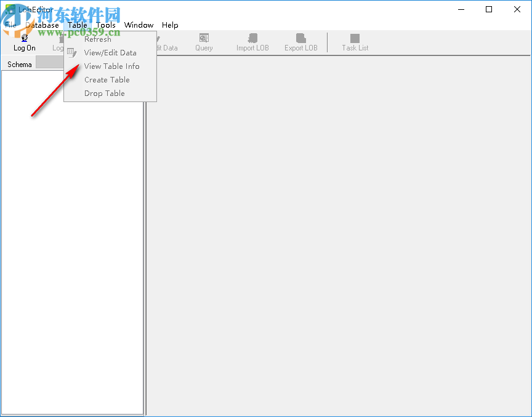Screen dimensions: 532x417
Task: Choose Refresh from the Table menu
Action: 98,39
